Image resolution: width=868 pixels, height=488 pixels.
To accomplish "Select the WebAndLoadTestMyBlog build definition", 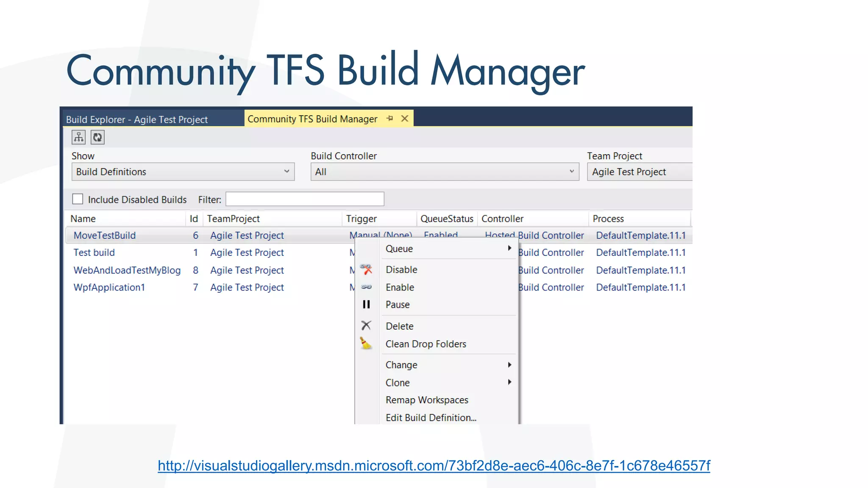I will coord(127,270).
